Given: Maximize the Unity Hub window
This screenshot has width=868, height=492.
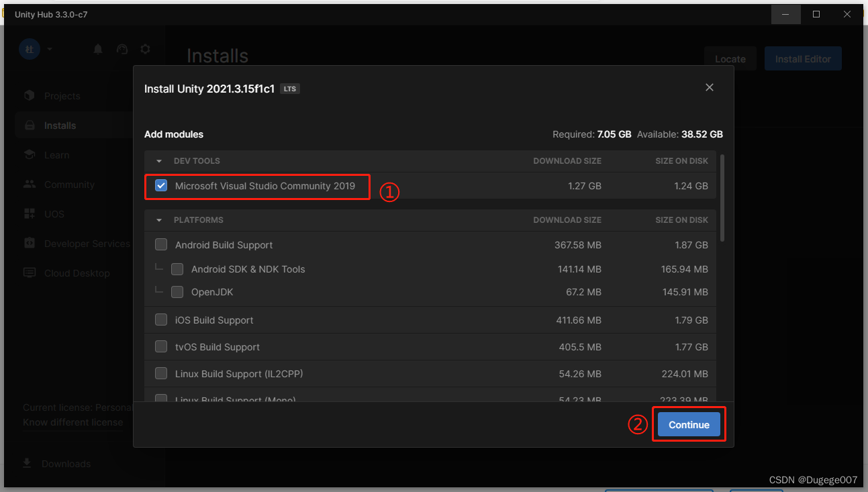Looking at the screenshot, I should pos(816,14).
